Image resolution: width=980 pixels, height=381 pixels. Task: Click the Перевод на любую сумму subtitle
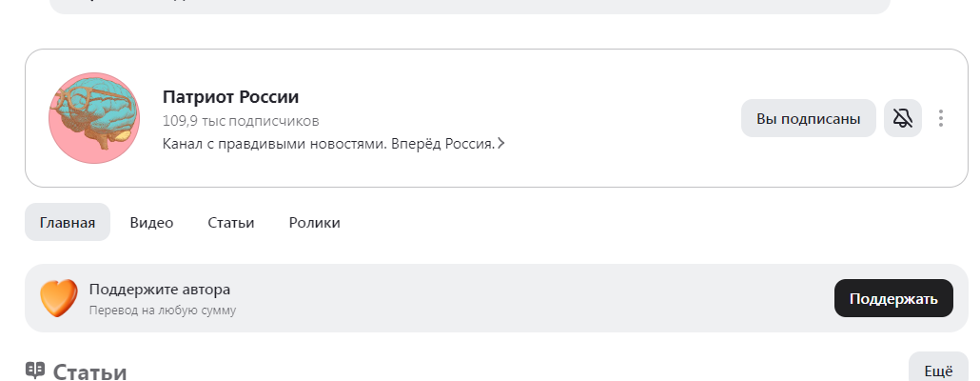163,311
